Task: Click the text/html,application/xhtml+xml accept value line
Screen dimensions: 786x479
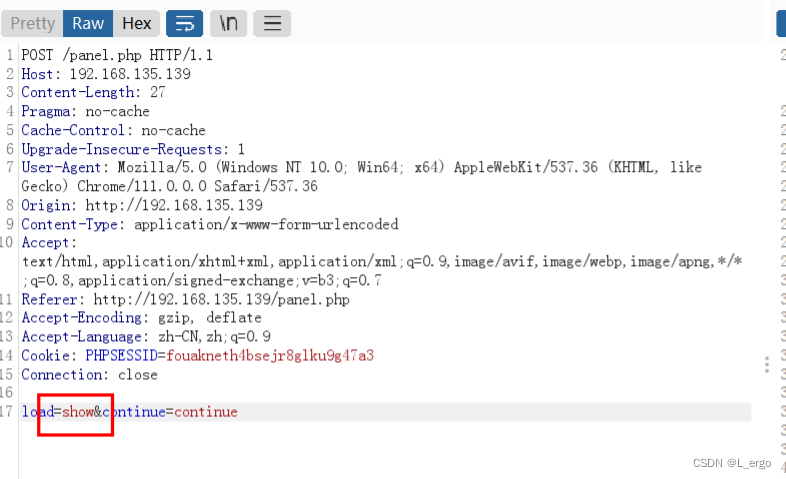Action: [382, 262]
